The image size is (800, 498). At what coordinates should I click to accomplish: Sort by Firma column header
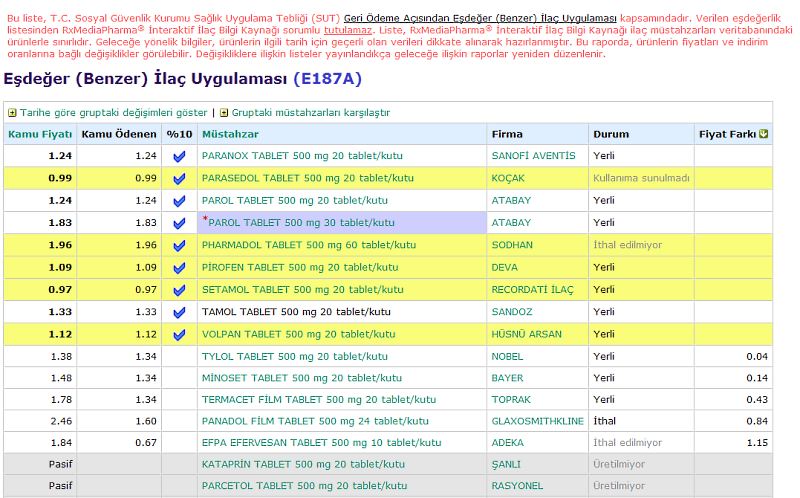(x=507, y=134)
